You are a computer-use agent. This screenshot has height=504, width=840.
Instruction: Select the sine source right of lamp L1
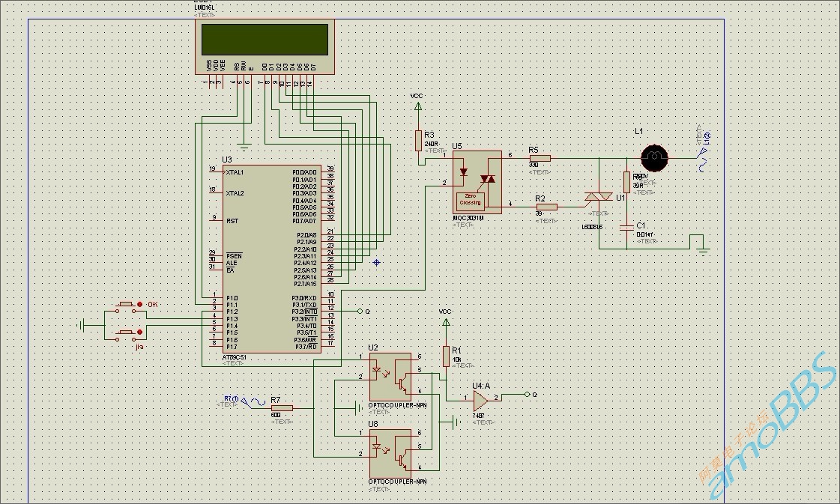[x=703, y=159]
